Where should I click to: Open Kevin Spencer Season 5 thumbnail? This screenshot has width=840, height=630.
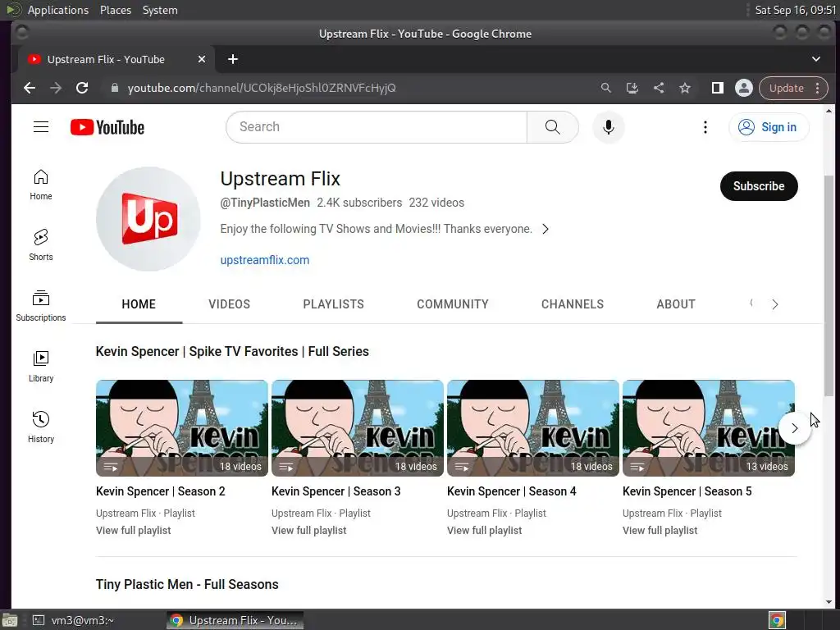tap(708, 428)
